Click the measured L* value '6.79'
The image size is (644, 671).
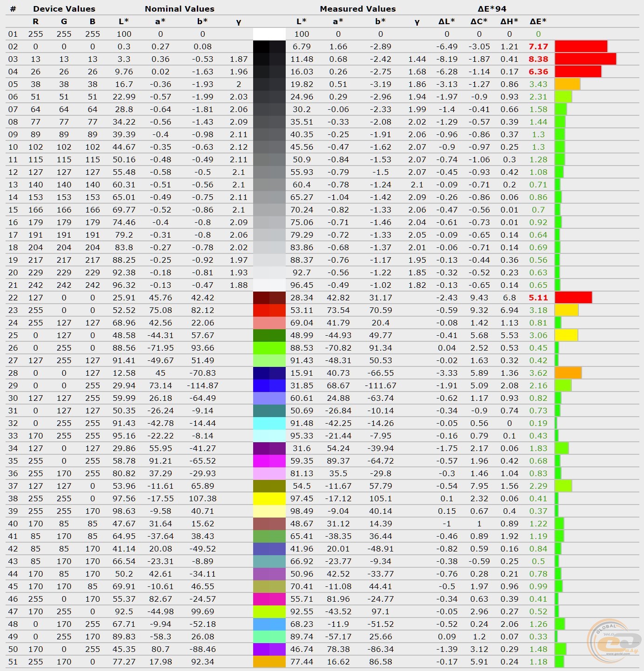302,47
